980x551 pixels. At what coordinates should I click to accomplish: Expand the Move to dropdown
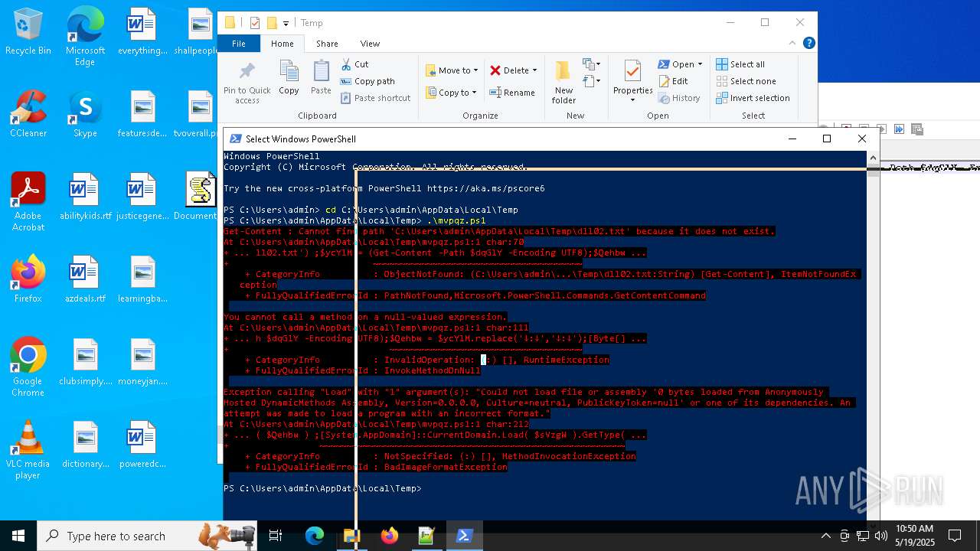[x=475, y=70]
